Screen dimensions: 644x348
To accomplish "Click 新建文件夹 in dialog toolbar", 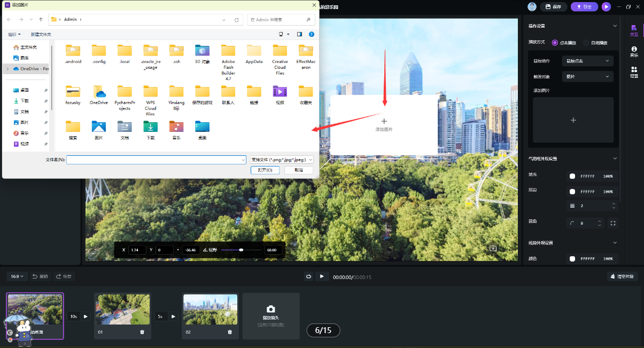I will tap(41, 34).
